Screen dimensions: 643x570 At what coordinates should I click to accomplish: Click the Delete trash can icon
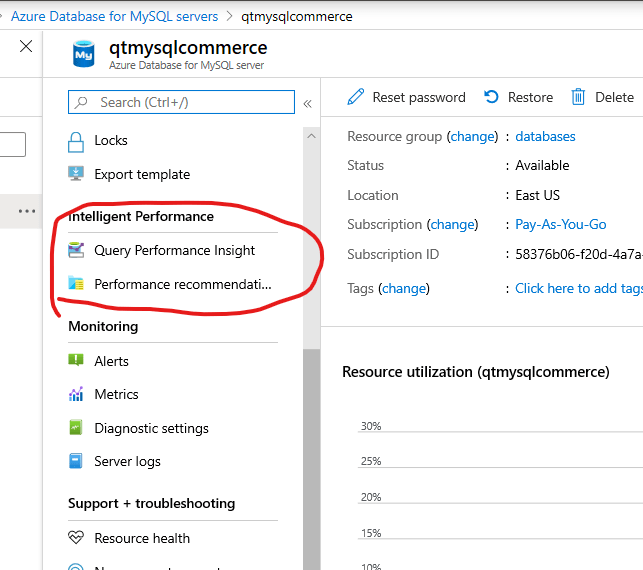pos(578,97)
